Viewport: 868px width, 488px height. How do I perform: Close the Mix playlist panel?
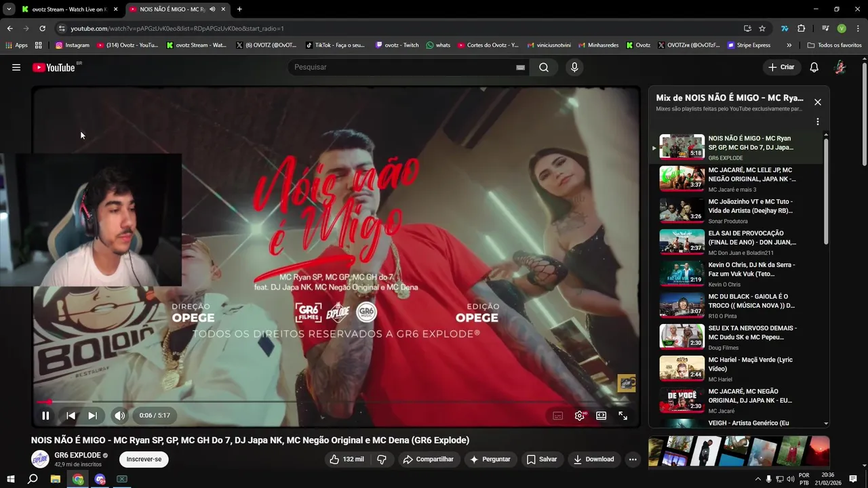pos(818,102)
